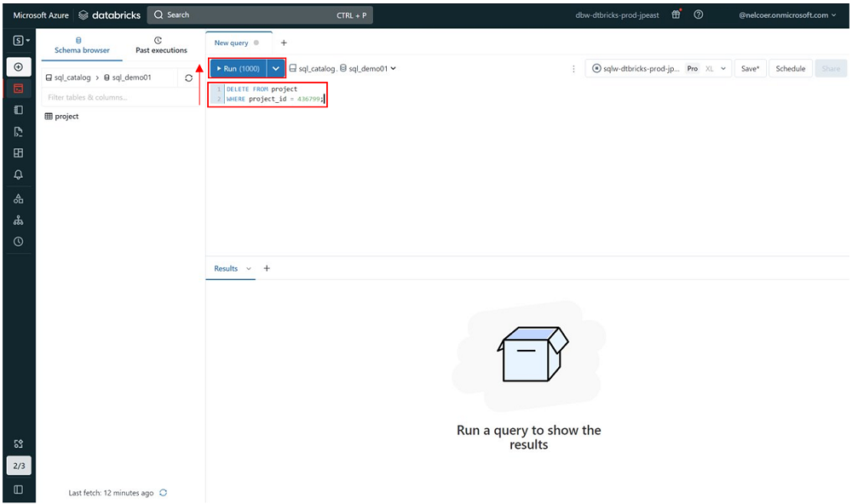Open Query History clock icon in sidebar
This screenshot has width=852, height=504.
pos(19,242)
